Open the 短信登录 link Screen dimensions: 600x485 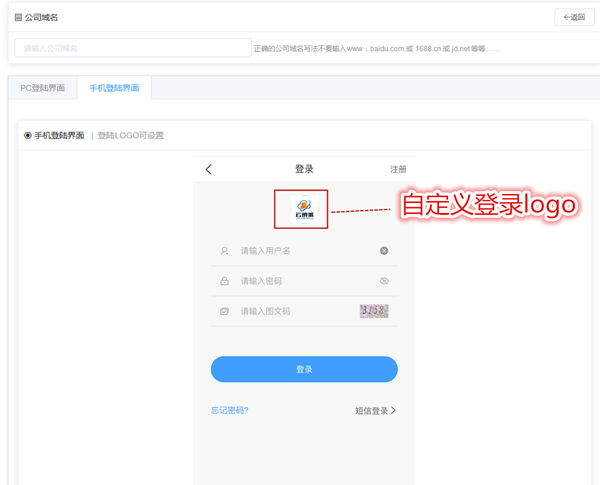click(371, 411)
